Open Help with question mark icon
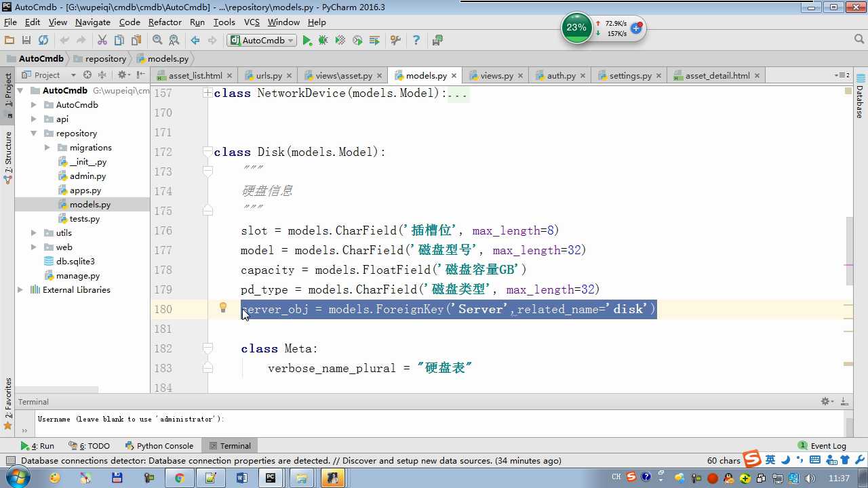Viewport: 868px width, 488px height. (416, 41)
